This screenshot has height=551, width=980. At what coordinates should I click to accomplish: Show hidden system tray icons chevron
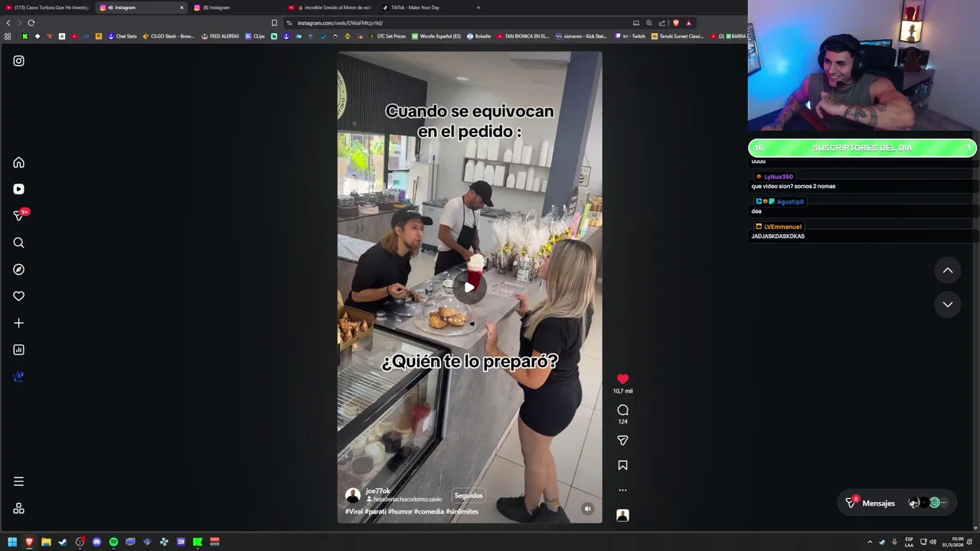click(870, 542)
